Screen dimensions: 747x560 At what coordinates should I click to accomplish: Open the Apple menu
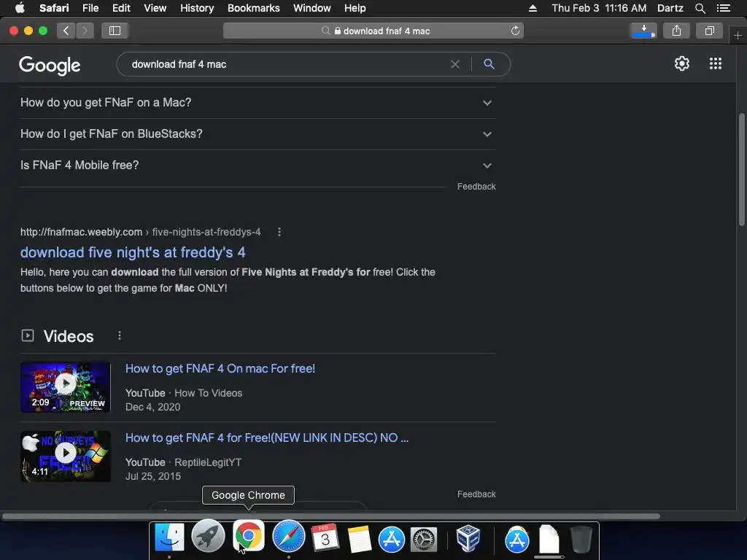[x=20, y=8]
